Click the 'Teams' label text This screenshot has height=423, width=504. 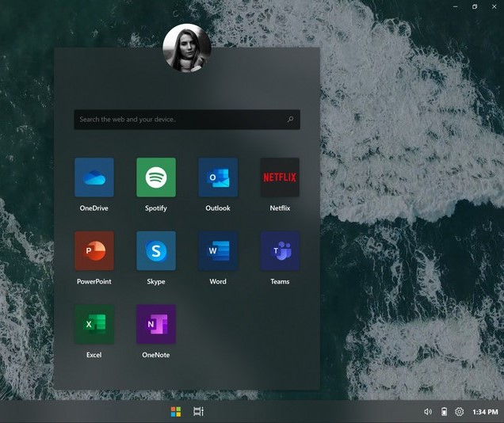(280, 282)
